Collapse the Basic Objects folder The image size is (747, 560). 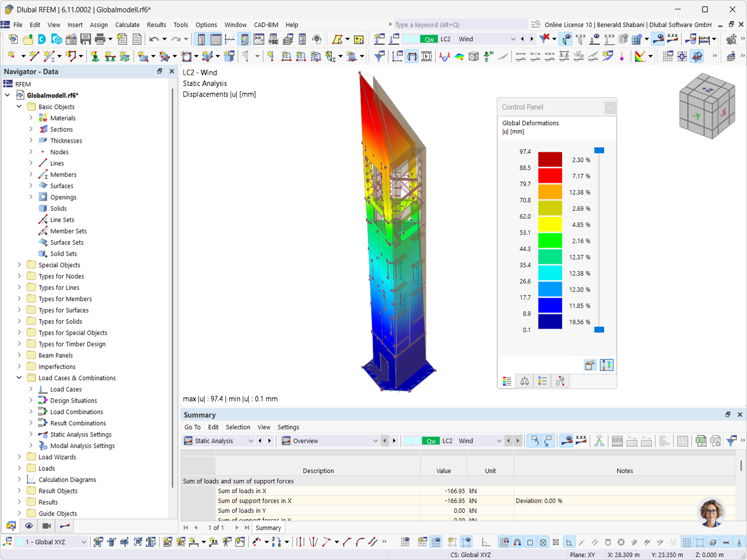tap(19, 106)
